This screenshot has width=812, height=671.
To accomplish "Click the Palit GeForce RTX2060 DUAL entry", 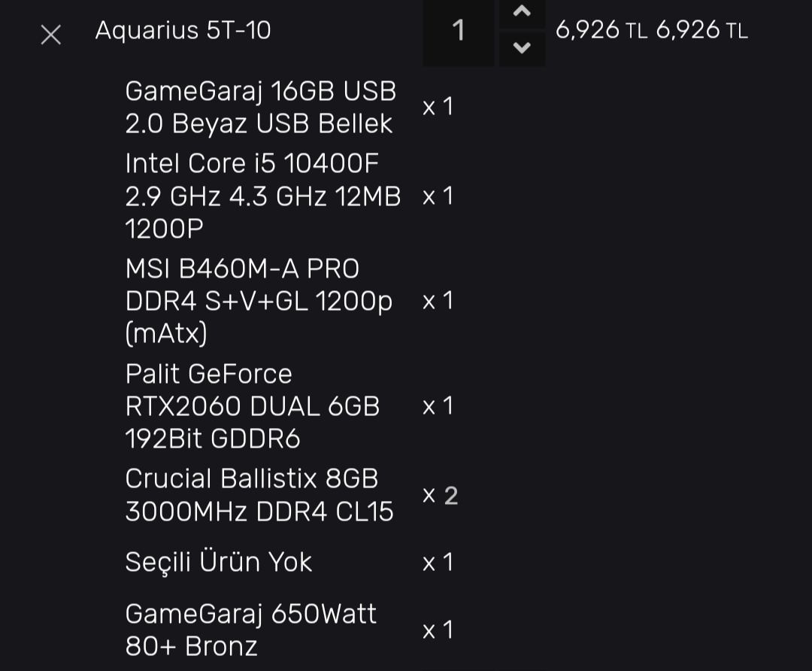I will coord(253,406).
